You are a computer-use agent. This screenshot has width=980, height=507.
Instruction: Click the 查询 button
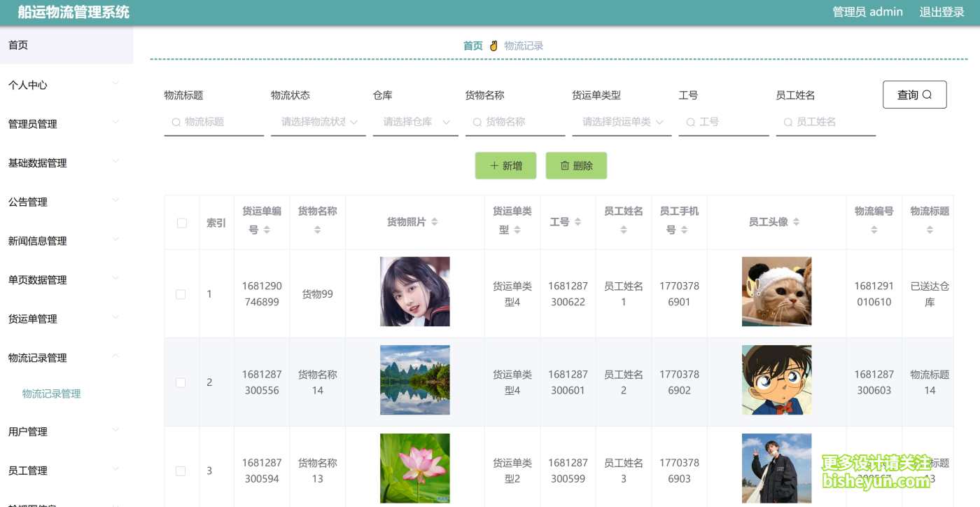[915, 95]
